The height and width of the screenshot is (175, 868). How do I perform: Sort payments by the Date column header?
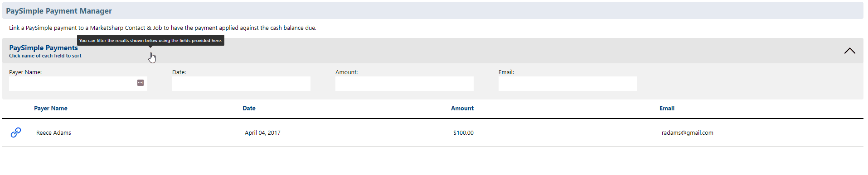point(249,108)
